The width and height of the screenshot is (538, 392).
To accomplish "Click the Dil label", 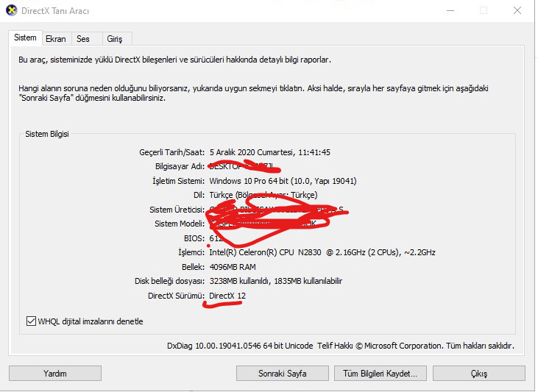I will [199, 195].
